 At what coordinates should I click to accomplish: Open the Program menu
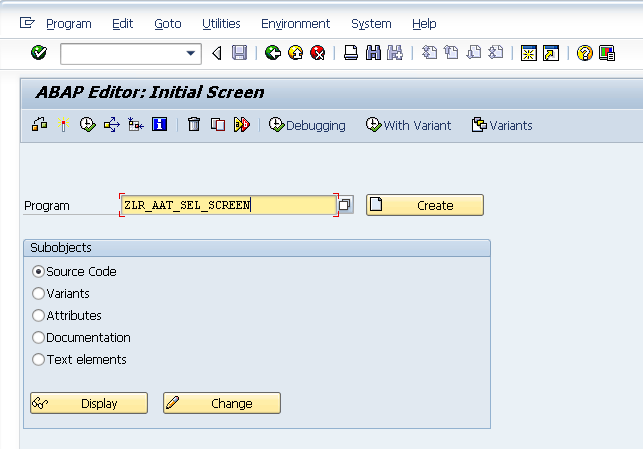[68, 24]
